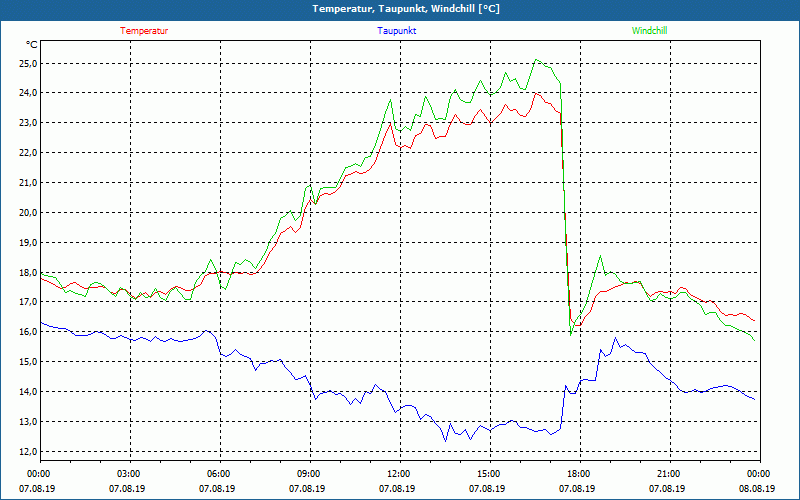Image resolution: width=800 pixels, height=500 pixels.
Task: Click the 12:00 time axis label
Action: pos(397,474)
